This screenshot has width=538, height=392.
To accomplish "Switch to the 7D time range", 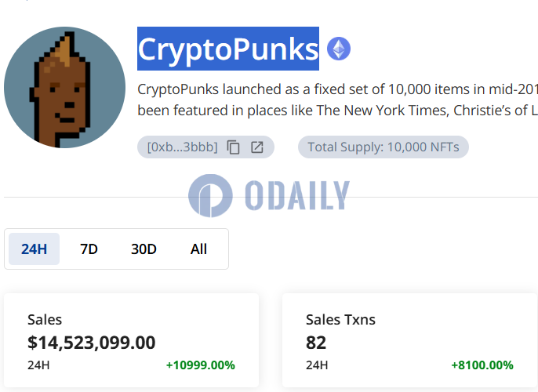I will (x=89, y=249).
